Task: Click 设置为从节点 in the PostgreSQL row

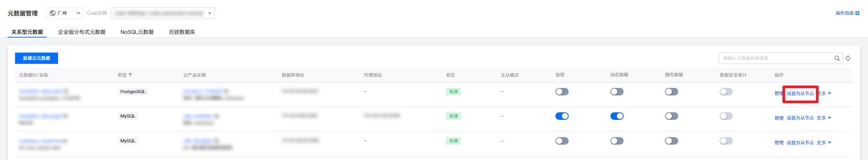Action: pyautogui.click(x=800, y=94)
